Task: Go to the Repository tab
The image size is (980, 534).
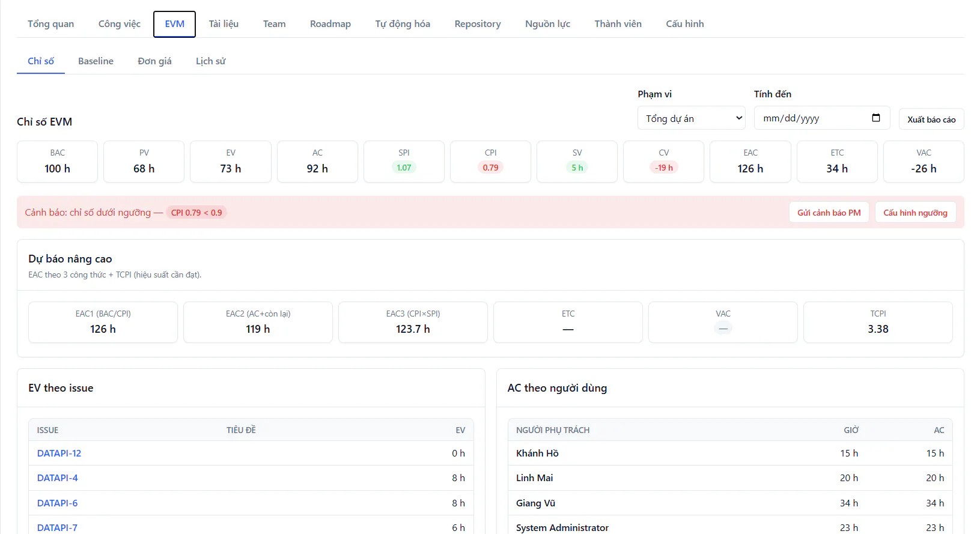Action: [478, 24]
